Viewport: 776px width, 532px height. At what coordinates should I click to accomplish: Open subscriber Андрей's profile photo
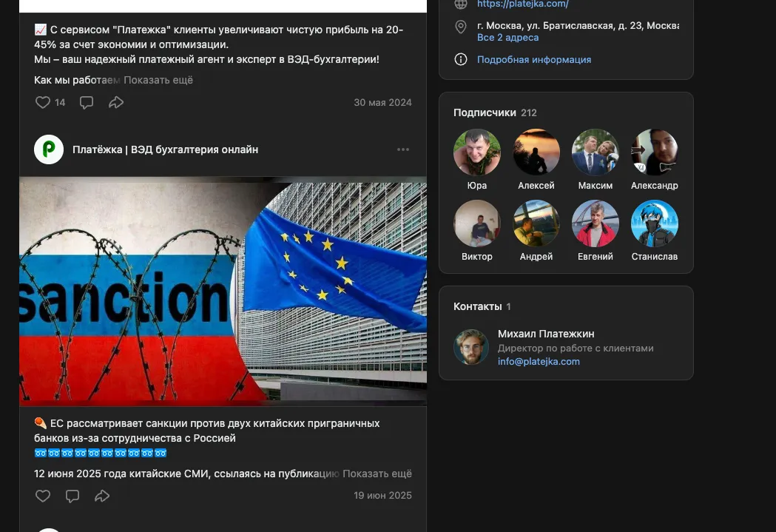536,223
